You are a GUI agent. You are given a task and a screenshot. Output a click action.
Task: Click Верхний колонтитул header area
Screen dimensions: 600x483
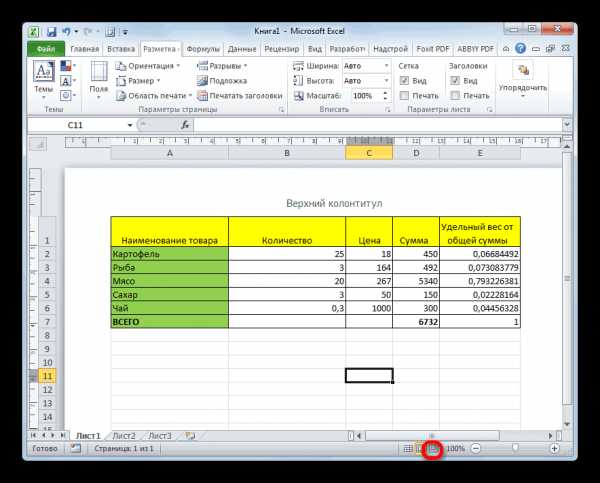click(x=334, y=203)
